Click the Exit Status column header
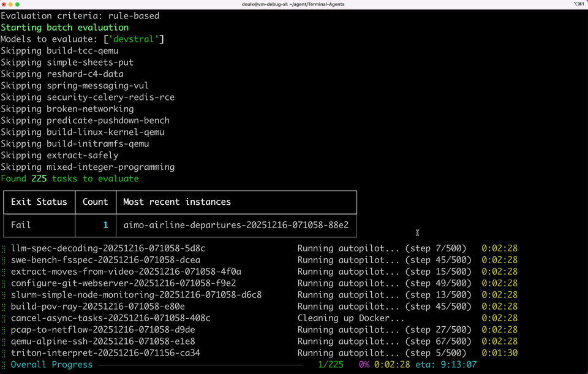The height and width of the screenshot is (374, 588). tap(39, 202)
